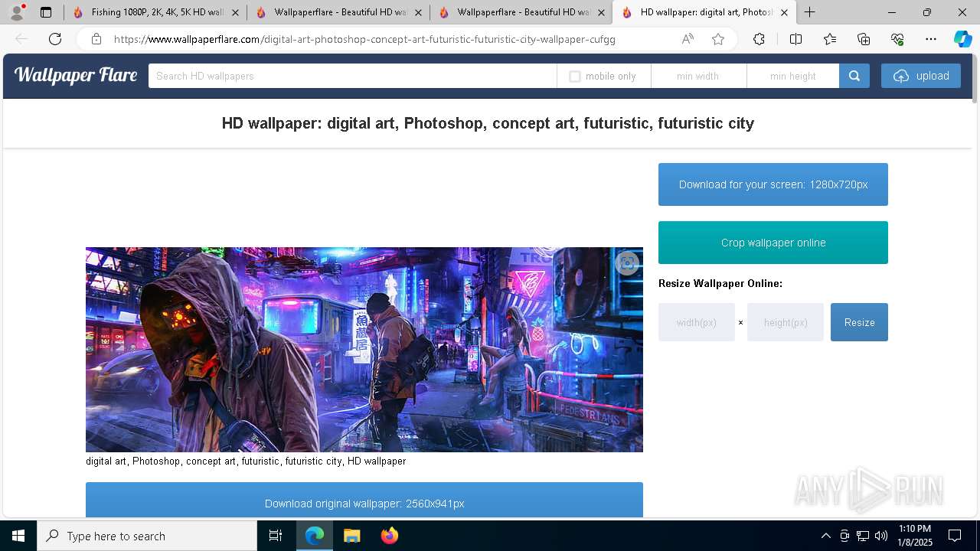Screen dimensions: 980x551
Task: Focus the min height field
Action: [793, 76]
